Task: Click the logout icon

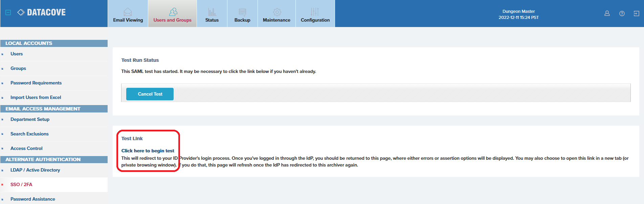Action: 636,14
